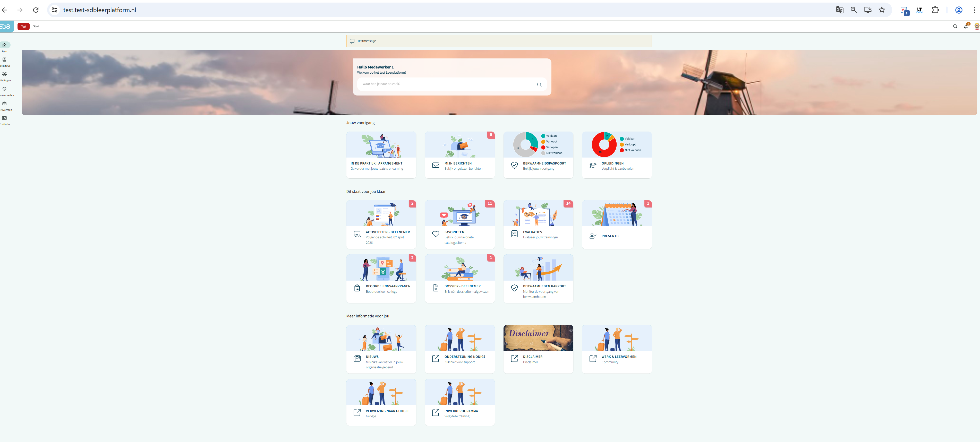Click the red Test badge in header
980x442 pixels.
coord(24,26)
